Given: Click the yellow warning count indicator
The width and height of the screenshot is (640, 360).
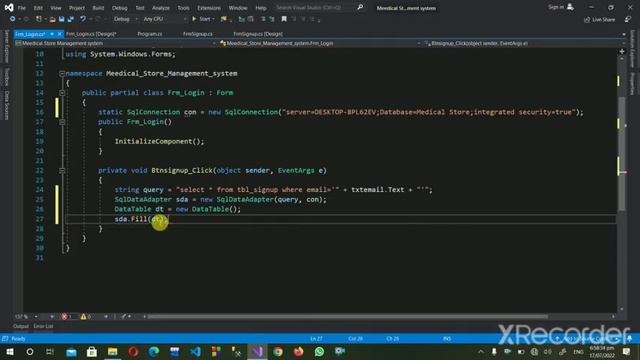Looking at the screenshot, I should coord(86,316).
